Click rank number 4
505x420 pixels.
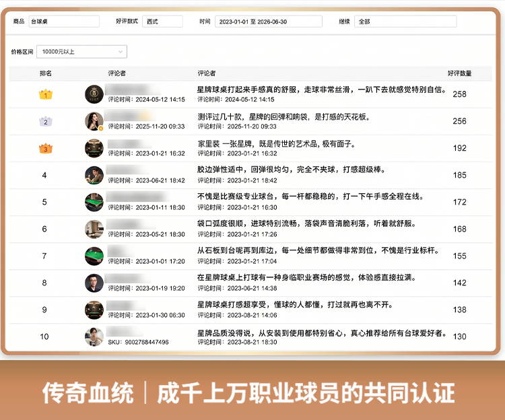[44, 176]
